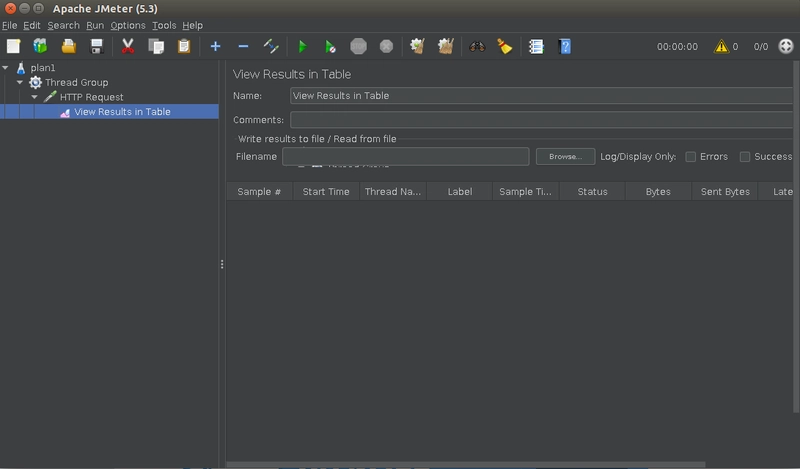Click the pane divider handle dots
800x469 pixels.
[222, 264]
